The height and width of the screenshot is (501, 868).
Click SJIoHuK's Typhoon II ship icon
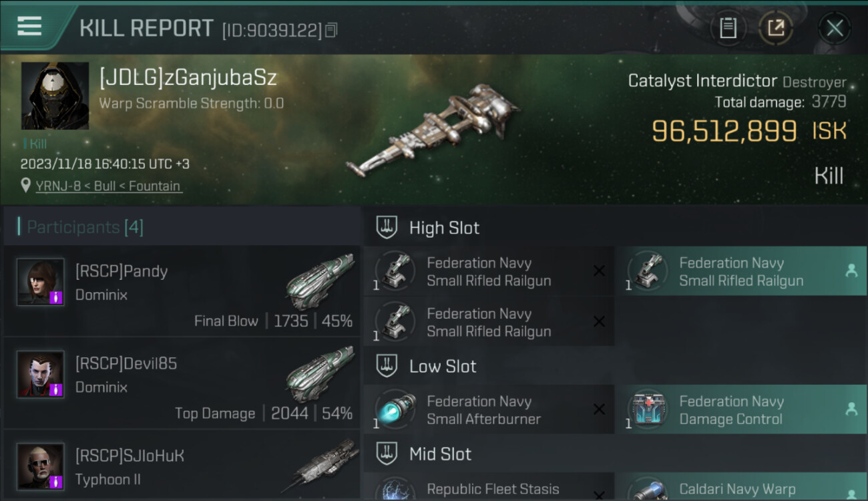(x=319, y=466)
